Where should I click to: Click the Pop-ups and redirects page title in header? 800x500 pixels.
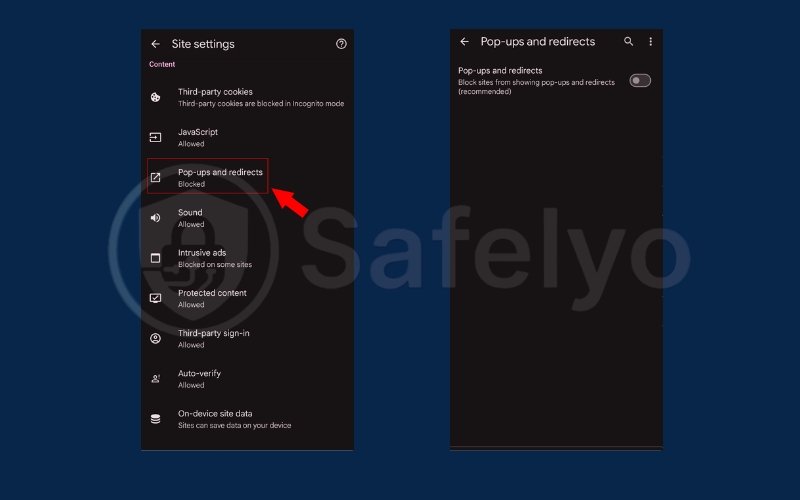538,42
